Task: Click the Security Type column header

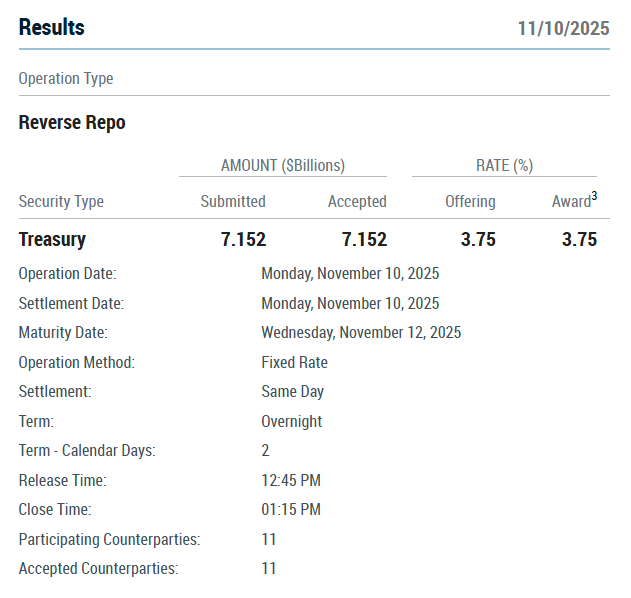Action: pos(61,202)
